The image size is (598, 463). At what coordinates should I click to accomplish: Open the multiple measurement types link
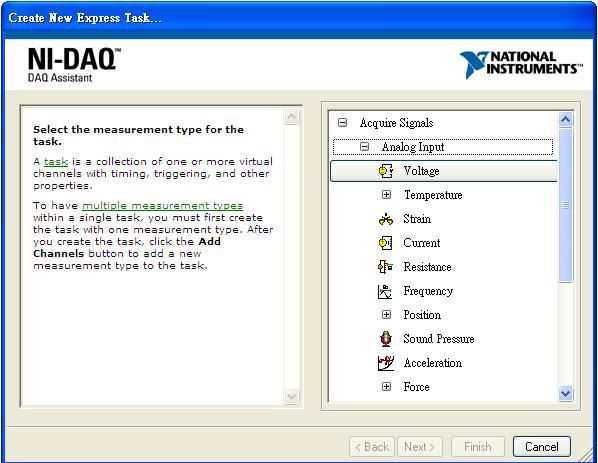tap(162, 206)
